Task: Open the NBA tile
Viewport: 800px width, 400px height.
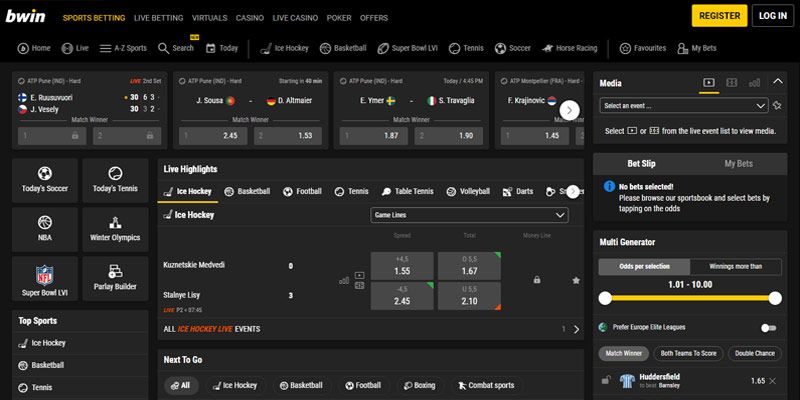Action: pos(45,229)
